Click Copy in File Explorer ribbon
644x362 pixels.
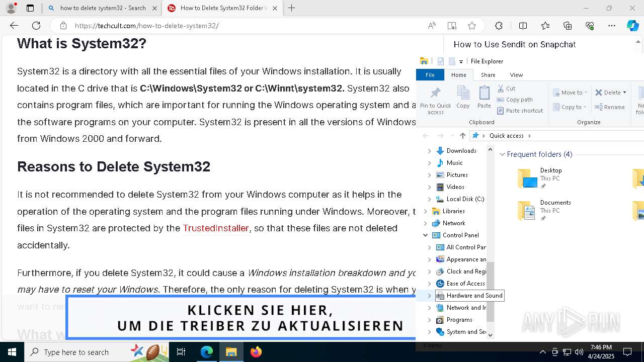[x=463, y=97]
